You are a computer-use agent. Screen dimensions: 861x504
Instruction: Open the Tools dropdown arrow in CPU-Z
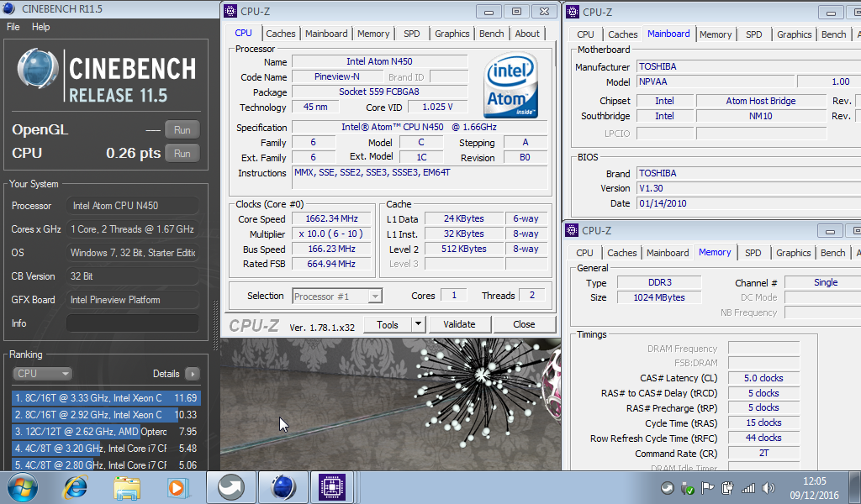(418, 324)
